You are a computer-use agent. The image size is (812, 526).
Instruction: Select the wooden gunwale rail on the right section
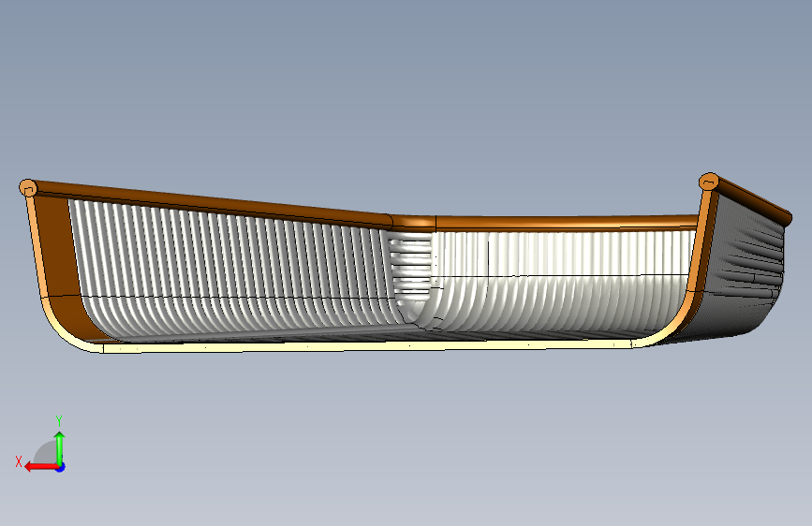point(567,223)
